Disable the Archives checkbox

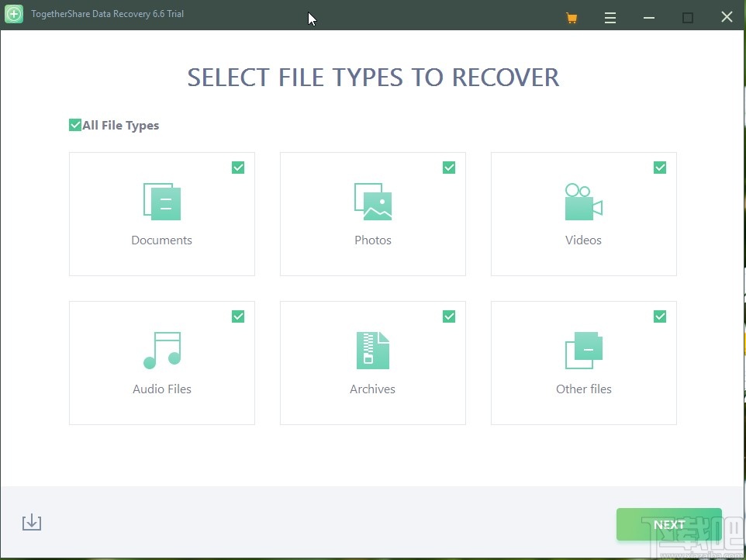[x=449, y=316]
